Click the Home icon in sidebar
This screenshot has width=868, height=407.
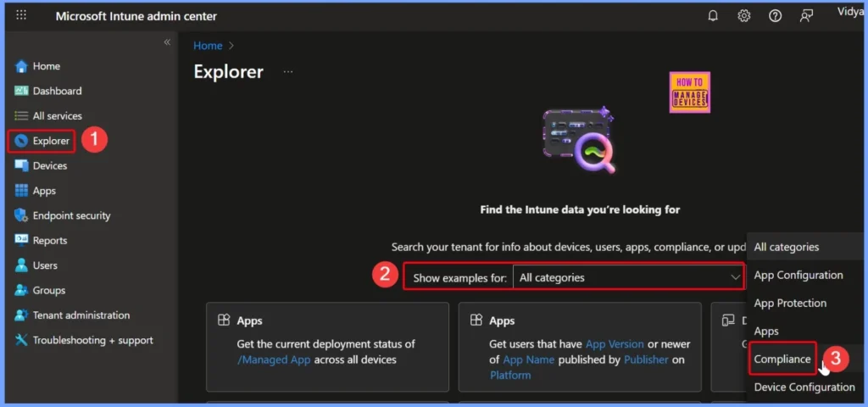[21, 66]
